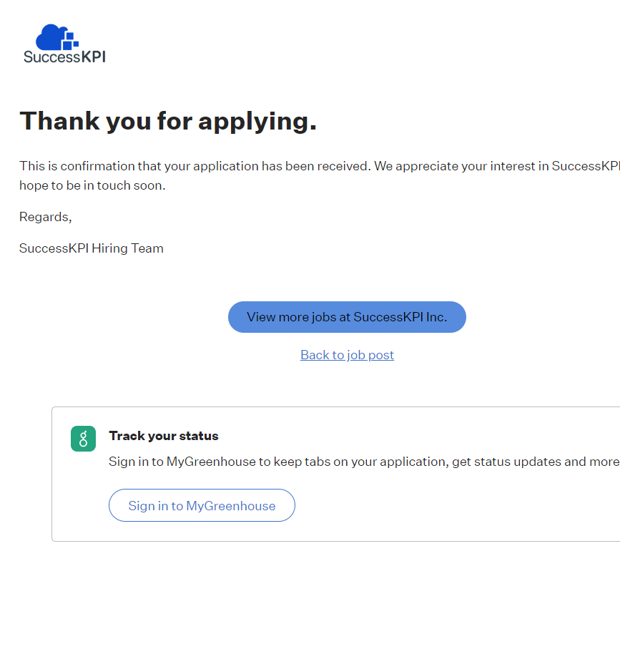Click the "hope to be in touch soon." line
Image resolution: width=620 pixels, height=672 pixels.
(x=92, y=185)
